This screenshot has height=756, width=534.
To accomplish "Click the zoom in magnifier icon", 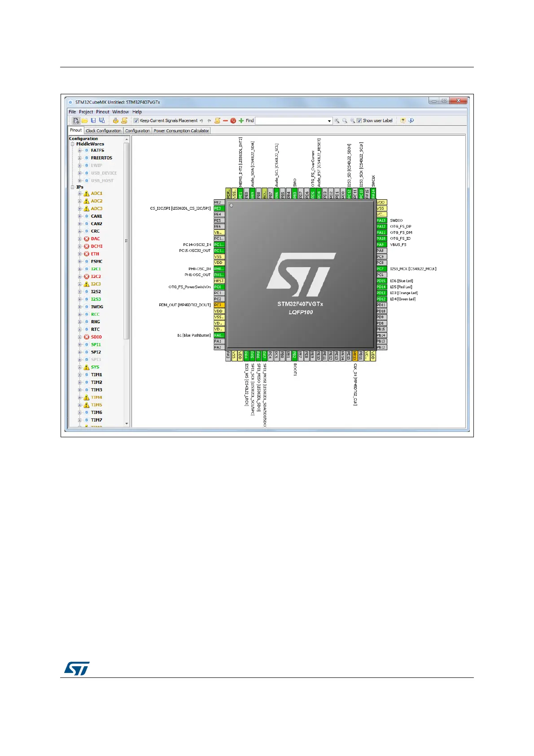I will [x=337, y=121].
